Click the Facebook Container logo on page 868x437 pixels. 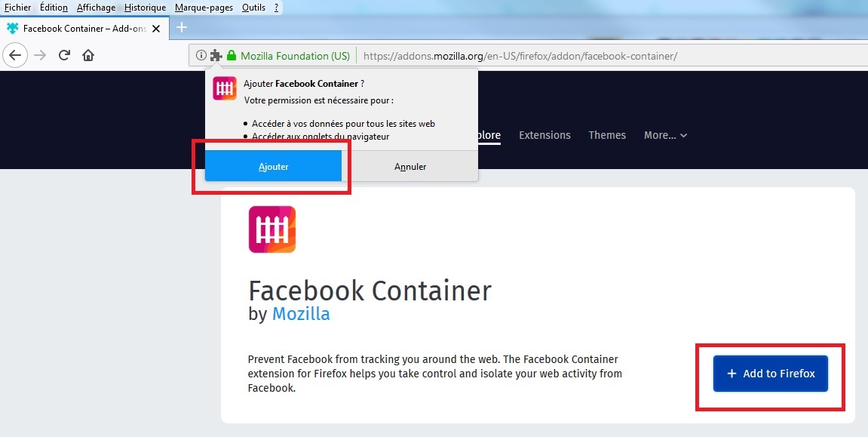coord(271,229)
